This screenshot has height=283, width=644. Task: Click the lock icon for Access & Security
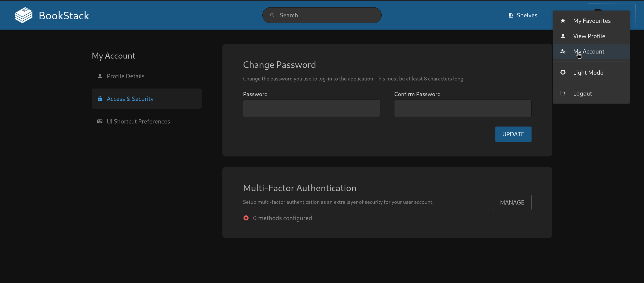click(x=100, y=99)
